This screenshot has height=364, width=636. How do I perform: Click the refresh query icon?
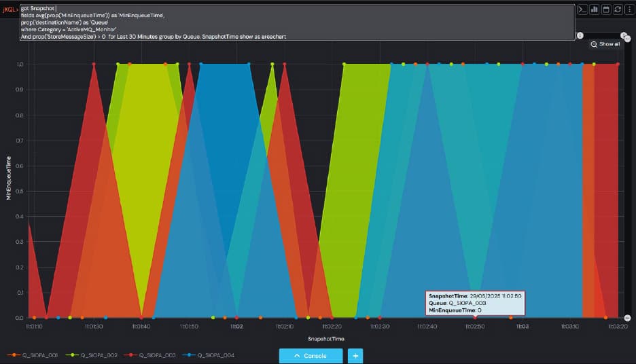tap(618, 10)
